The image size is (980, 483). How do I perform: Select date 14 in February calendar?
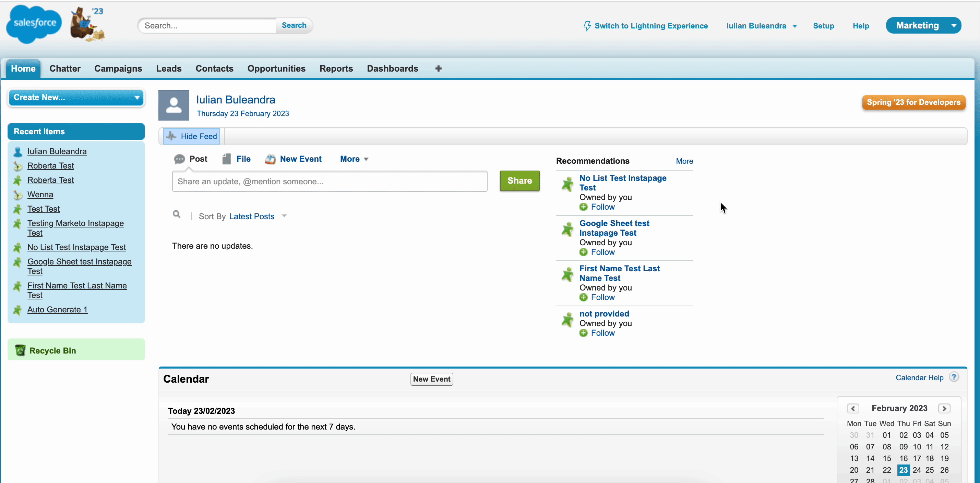point(870,458)
